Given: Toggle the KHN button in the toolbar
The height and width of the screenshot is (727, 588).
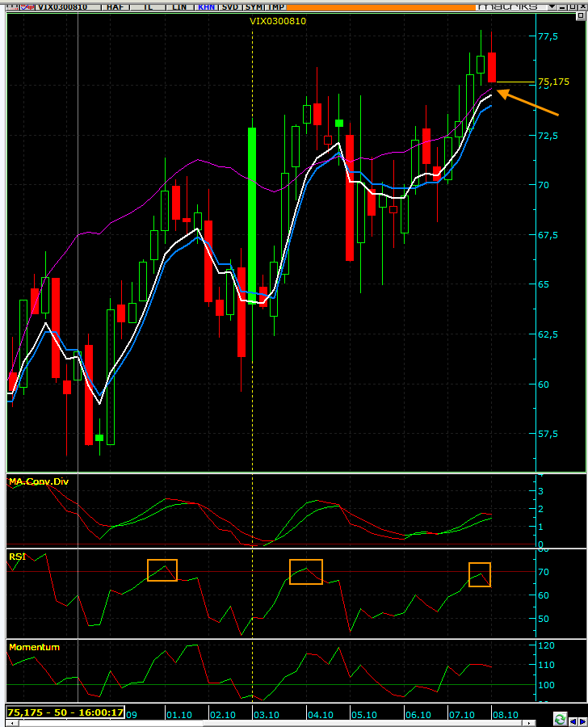Looking at the screenshot, I should coord(206,6).
